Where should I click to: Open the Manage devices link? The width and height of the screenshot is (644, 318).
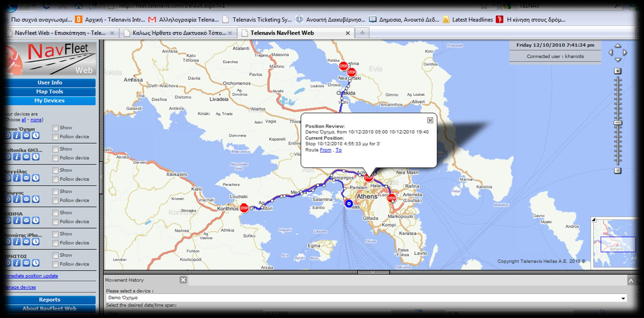[20, 287]
